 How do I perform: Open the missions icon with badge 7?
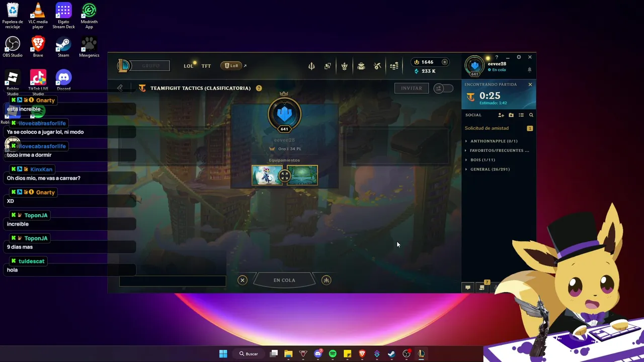tap(482, 287)
